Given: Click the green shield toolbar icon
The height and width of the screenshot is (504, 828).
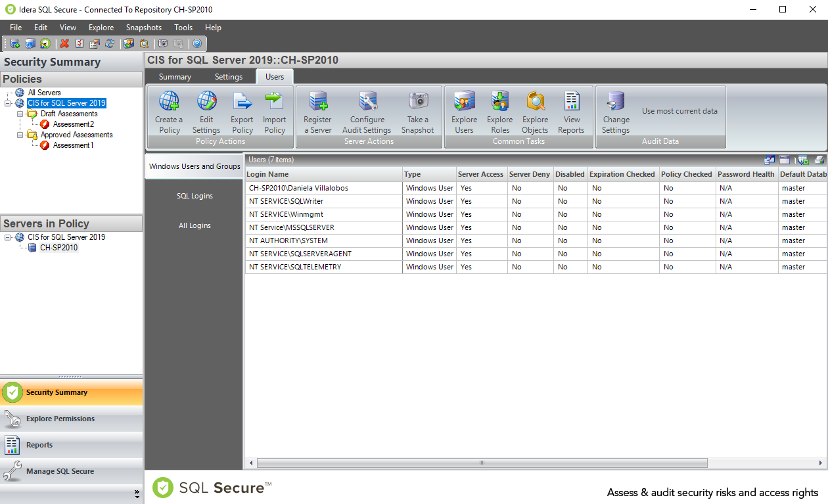Looking at the screenshot, I should tap(45, 43).
